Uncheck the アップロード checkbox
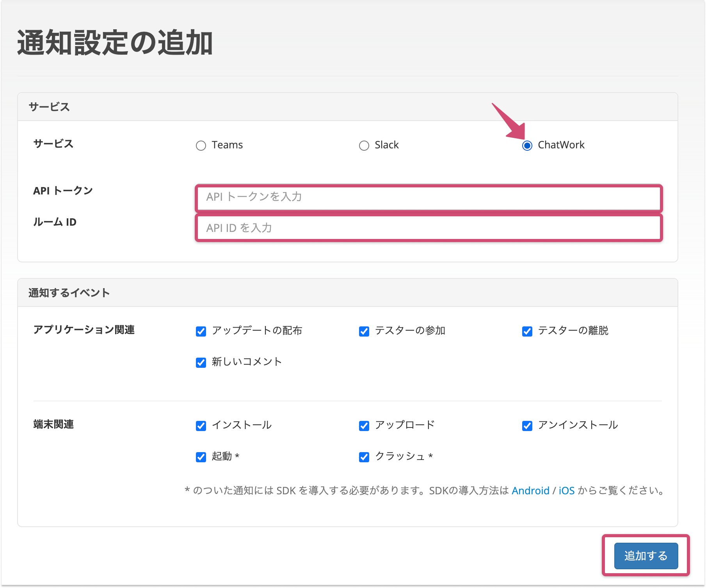Screen dimensions: 706x588 [364, 426]
